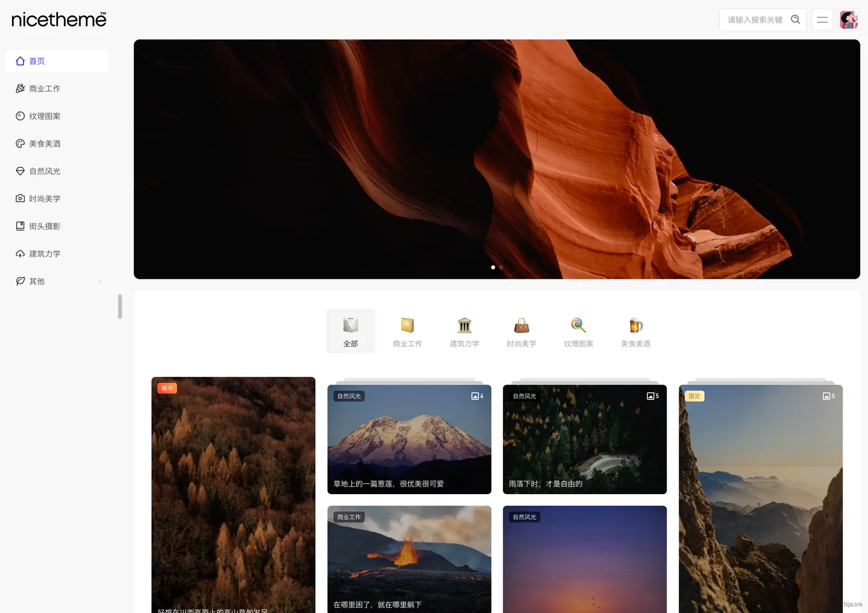This screenshot has height=613, width=868.
Task: Open the 商业工作 category from the sidebar
Action: (x=46, y=88)
